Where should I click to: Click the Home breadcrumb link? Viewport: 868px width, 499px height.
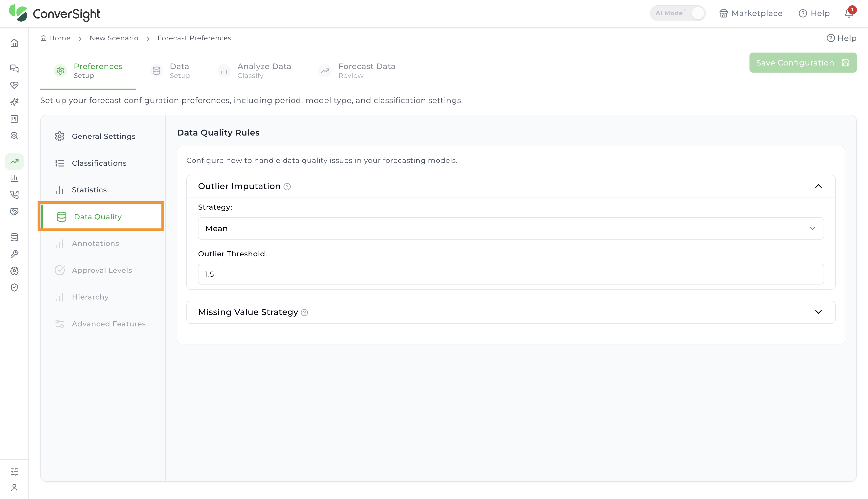click(56, 38)
